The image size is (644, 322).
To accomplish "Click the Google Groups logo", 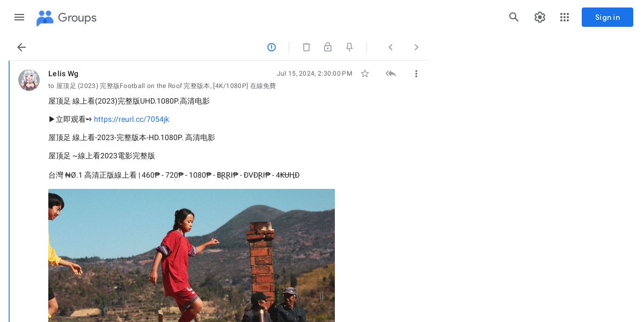I will coord(67,18).
